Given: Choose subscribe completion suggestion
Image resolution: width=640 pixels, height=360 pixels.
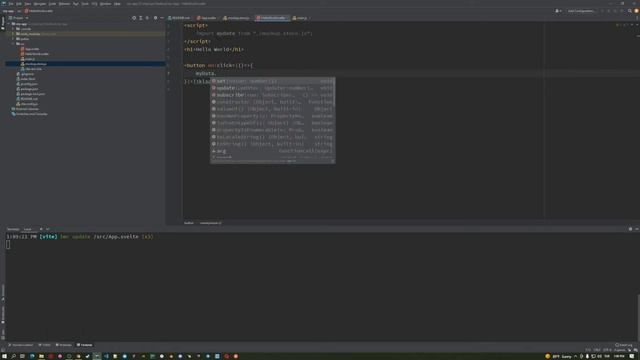Looking at the screenshot, I should (272, 95).
